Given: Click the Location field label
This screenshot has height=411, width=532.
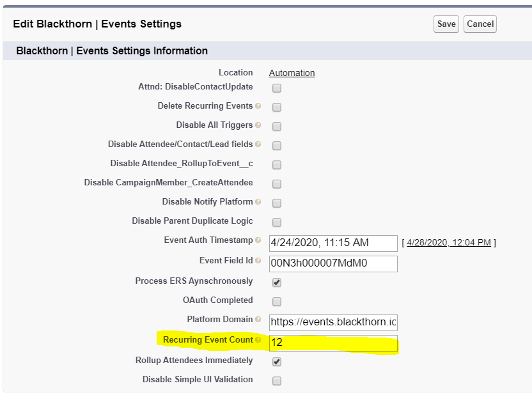Looking at the screenshot, I should [x=235, y=73].
